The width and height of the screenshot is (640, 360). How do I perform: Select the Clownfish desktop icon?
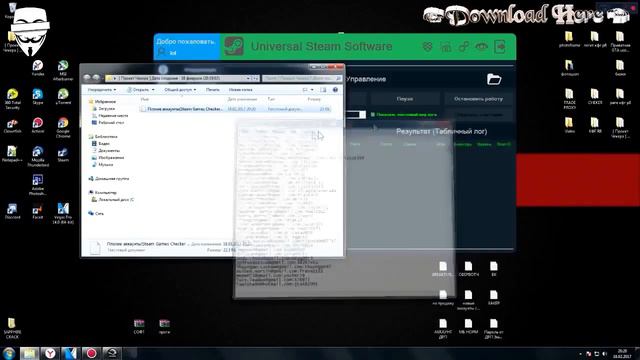click(x=12, y=126)
